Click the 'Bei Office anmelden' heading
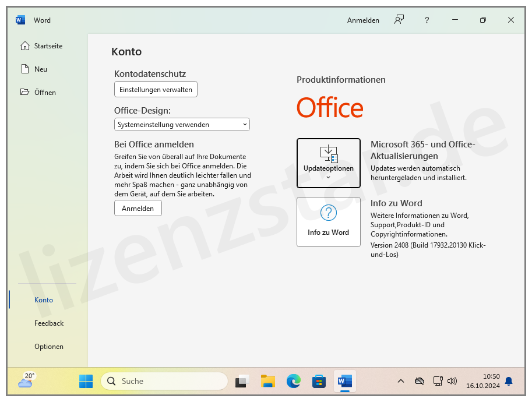 point(154,144)
